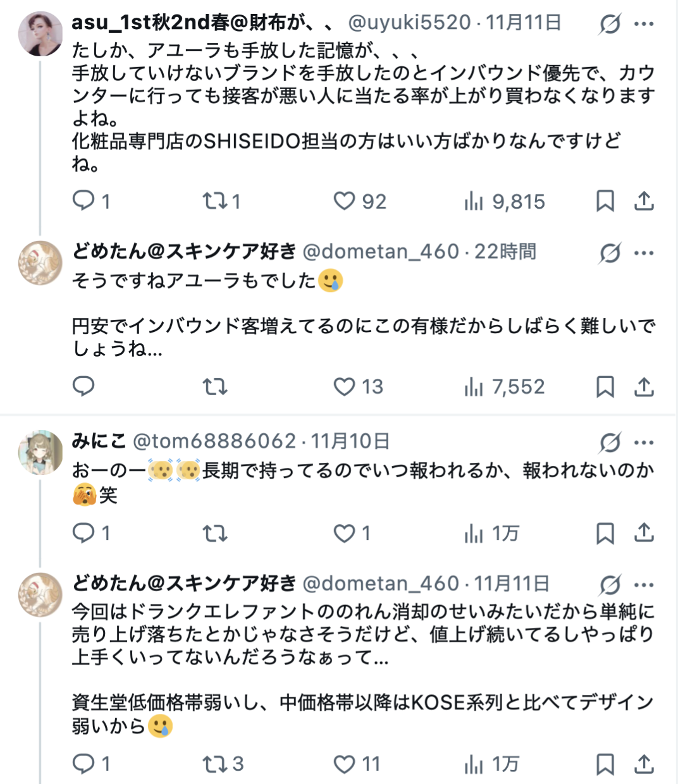Screen dimensions: 678x784
Task: Open みにこ's profile avatar
Action: 40,453
